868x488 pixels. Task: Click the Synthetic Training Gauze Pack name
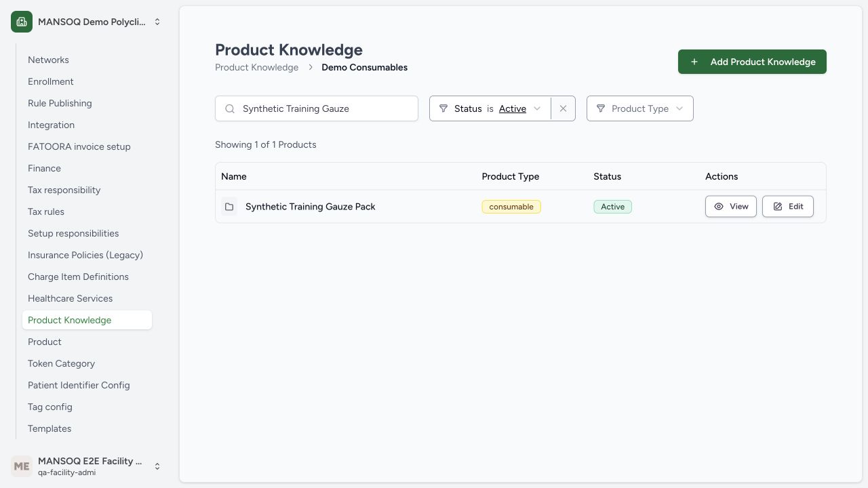(x=310, y=207)
